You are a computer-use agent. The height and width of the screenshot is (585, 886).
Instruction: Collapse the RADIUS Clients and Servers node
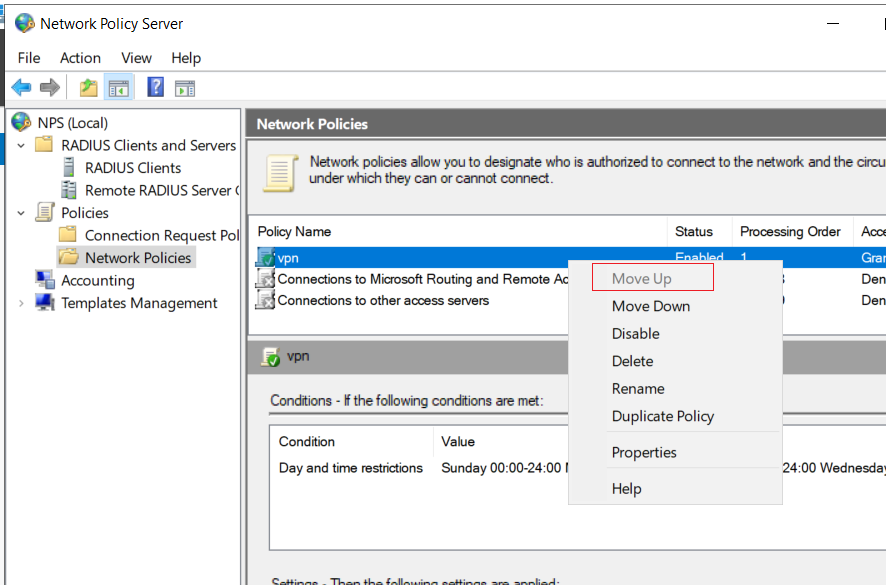pos(21,145)
